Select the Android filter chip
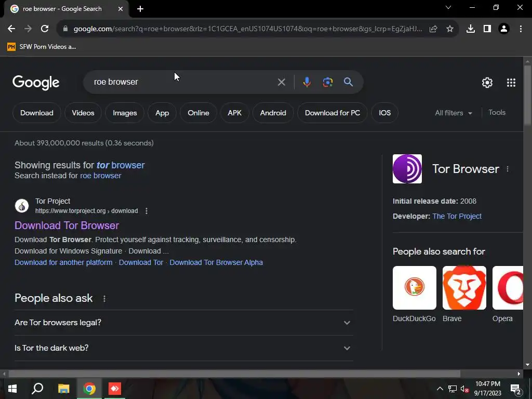The width and height of the screenshot is (532, 399). coord(273,113)
